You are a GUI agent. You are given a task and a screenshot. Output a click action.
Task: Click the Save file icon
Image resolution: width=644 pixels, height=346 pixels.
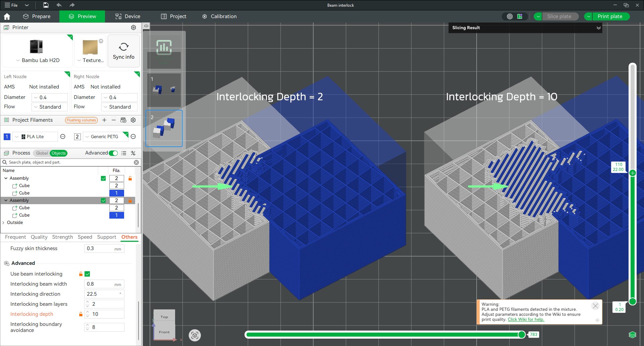tap(46, 5)
